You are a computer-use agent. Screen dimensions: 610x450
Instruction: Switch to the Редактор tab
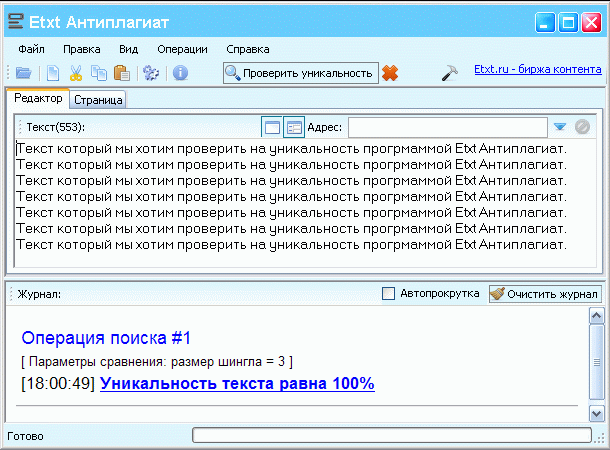point(38,98)
